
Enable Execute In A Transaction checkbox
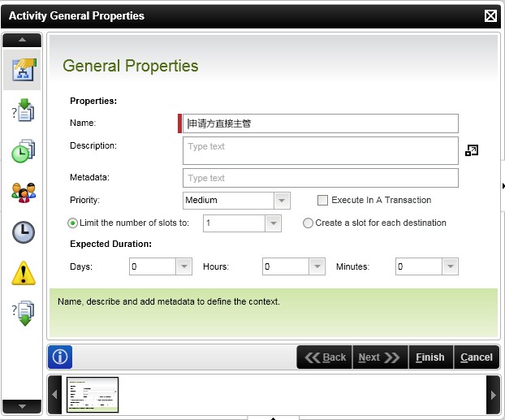(322, 200)
